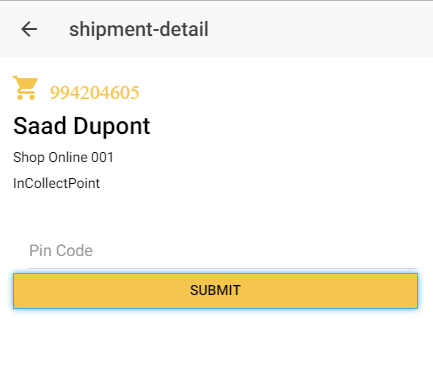Click the Pin Code placeholder text
Image resolution: width=433 pixels, height=380 pixels.
[61, 251]
